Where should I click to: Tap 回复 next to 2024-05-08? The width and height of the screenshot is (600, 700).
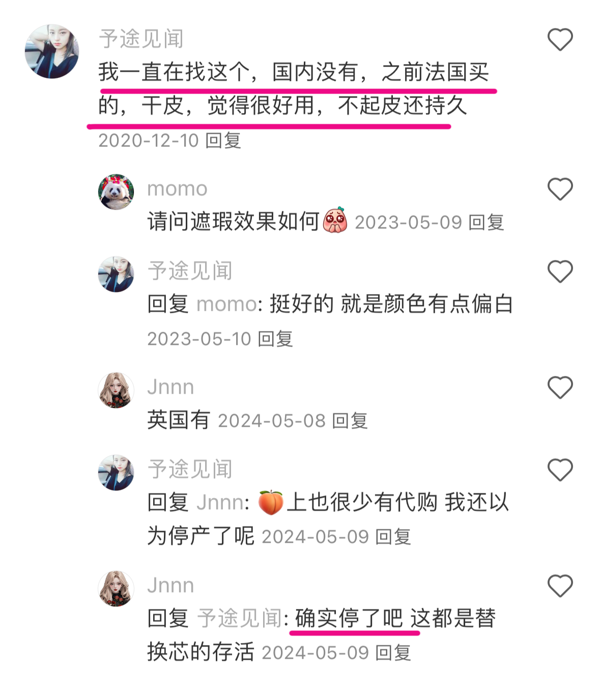[350, 421]
